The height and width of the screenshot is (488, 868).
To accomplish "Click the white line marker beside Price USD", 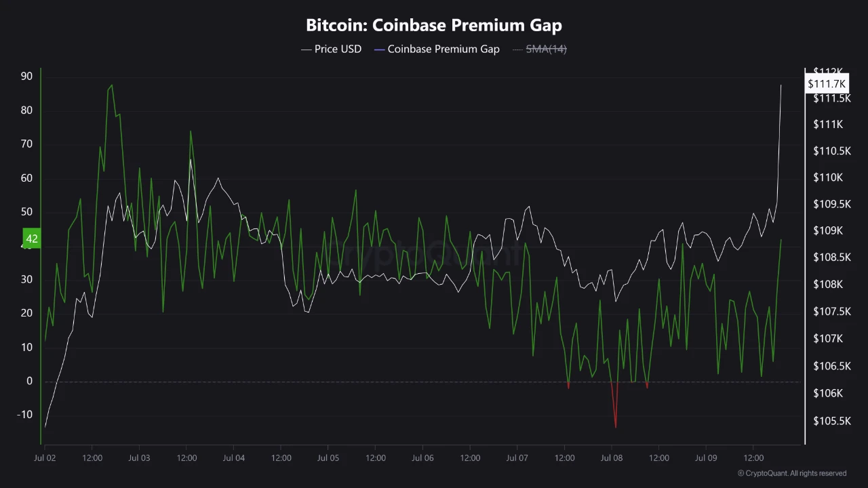I will click(307, 49).
